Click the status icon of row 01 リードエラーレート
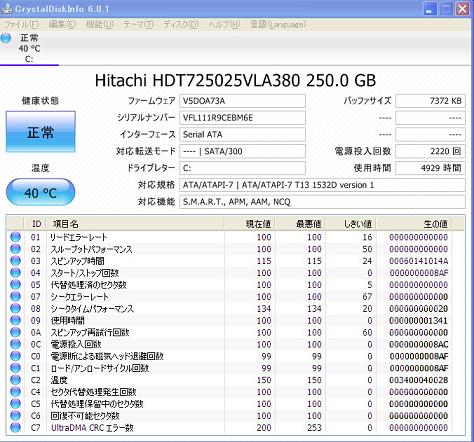Viewport: 474px width, 442px height. [15, 237]
